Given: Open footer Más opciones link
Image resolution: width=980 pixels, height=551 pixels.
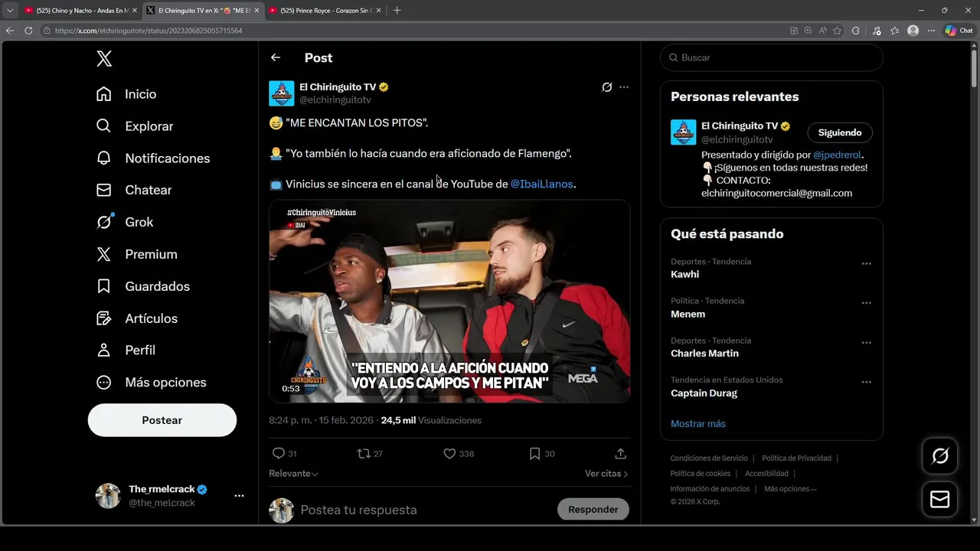Looking at the screenshot, I should click(790, 489).
